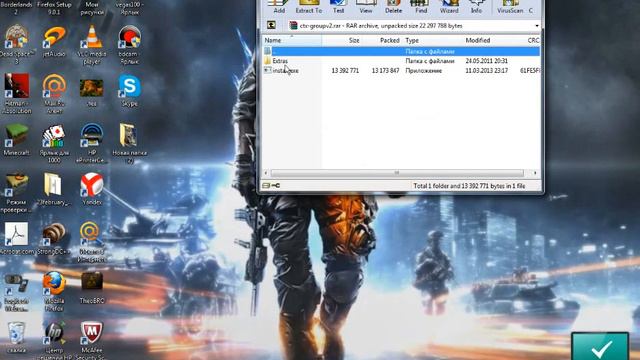Open 'Новая папка (2)' folder on desktop

point(129,143)
